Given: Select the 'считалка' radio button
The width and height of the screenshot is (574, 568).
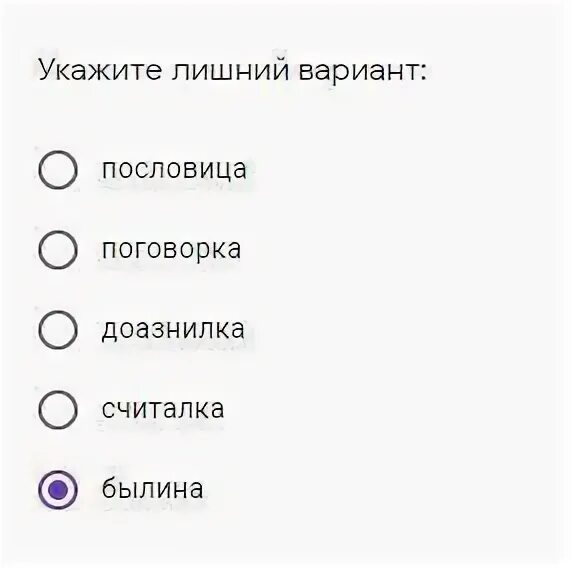Looking at the screenshot, I should 58,409.
